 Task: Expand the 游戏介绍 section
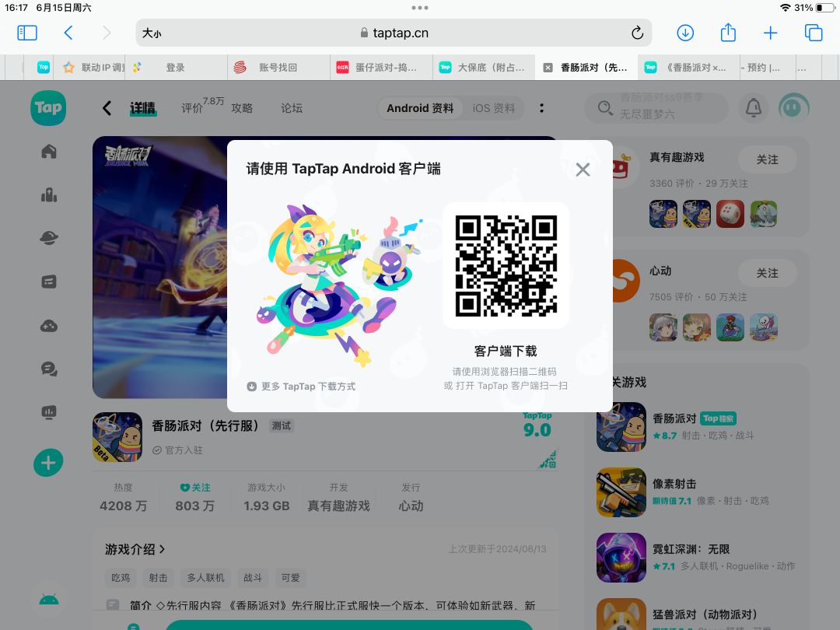click(135, 549)
